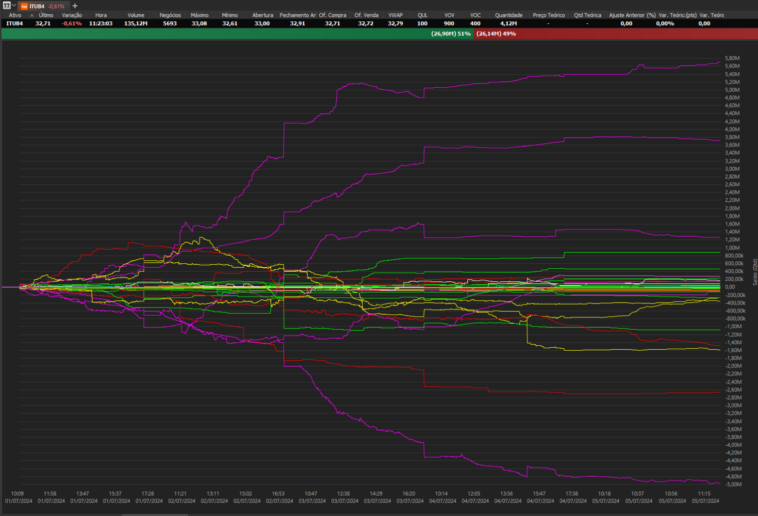The image size is (758, 516).
Task: Click the orange ITUB4 asset icon in tab
Action: tap(24, 5)
